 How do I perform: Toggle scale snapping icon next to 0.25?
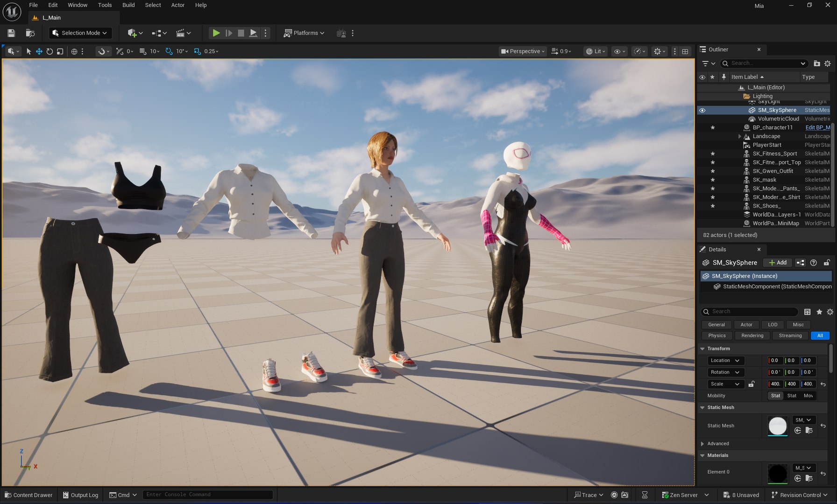(197, 51)
